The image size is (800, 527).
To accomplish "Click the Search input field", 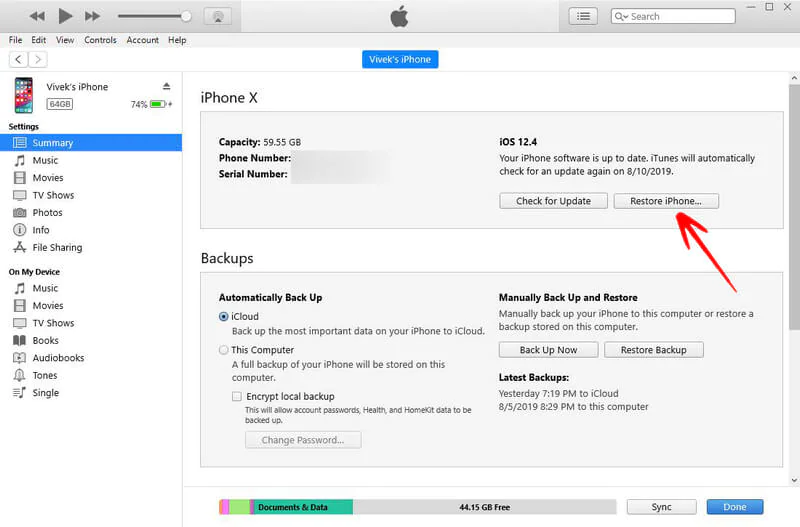I will coord(673,16).
